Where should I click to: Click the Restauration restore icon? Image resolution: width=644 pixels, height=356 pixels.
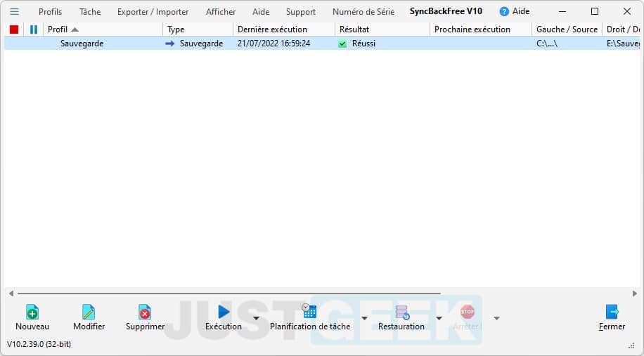402,312
